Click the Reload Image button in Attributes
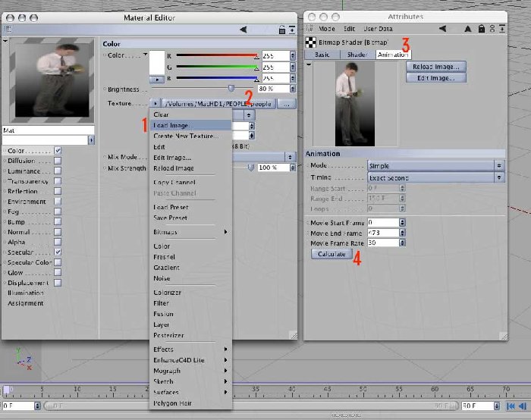The width and height of the screenshot is (531, 420). pos(436,67)
